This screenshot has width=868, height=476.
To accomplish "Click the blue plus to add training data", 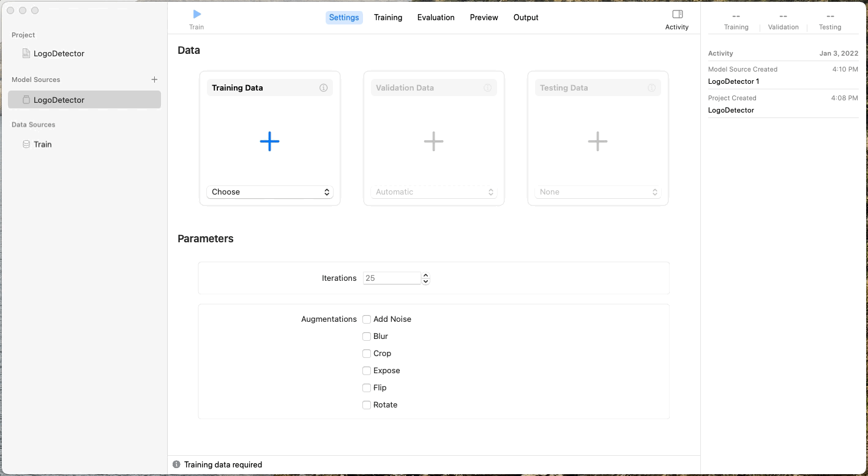I will point(269,141).
